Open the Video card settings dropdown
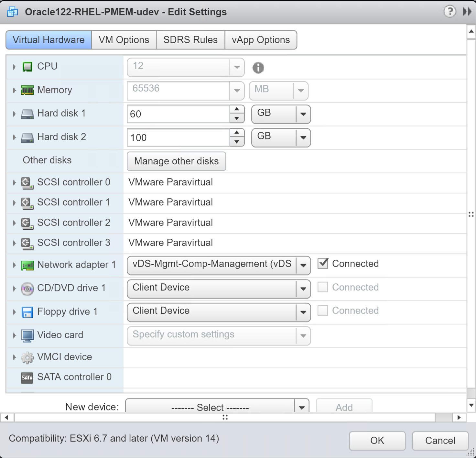This screenshot has width=476, height=458. tap(219, 336)
